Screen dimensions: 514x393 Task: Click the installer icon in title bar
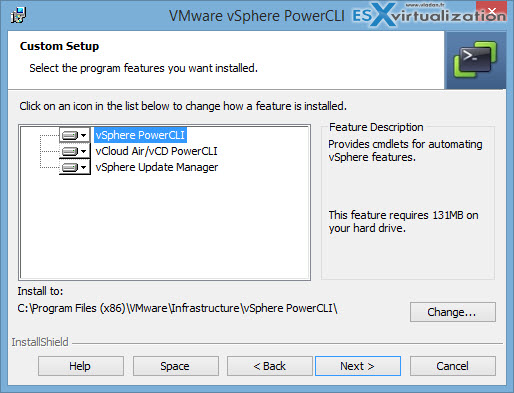18,15
